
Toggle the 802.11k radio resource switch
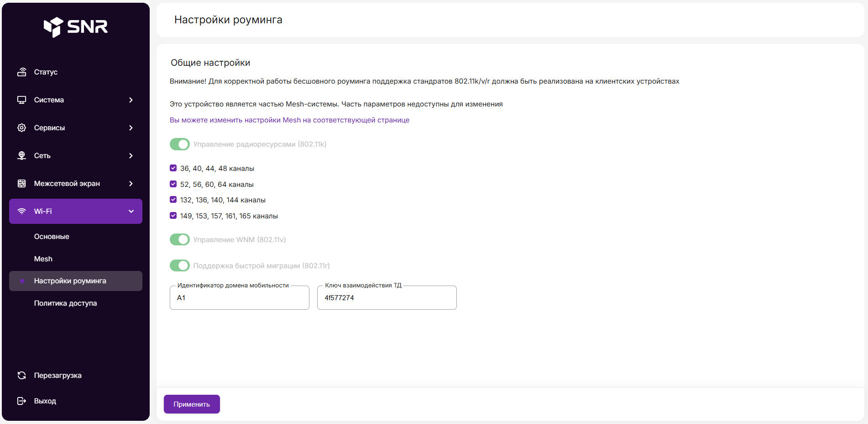tap(180, 144)
